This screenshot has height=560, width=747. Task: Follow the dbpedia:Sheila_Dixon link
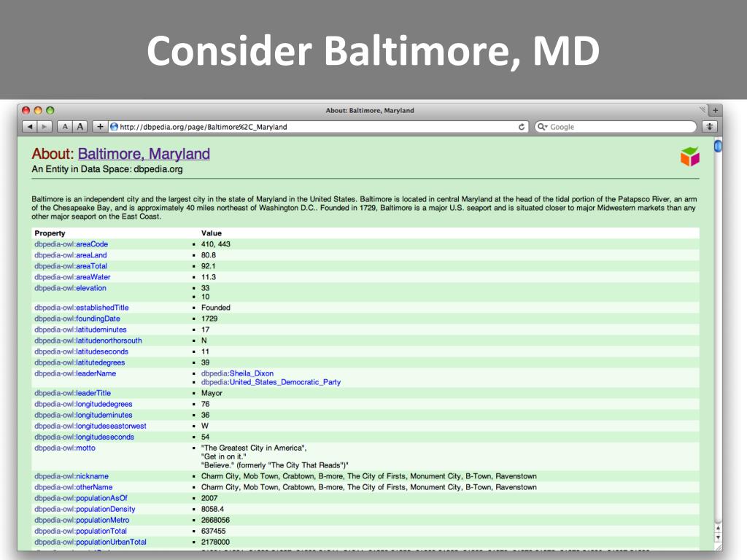[x=237, y=373]
